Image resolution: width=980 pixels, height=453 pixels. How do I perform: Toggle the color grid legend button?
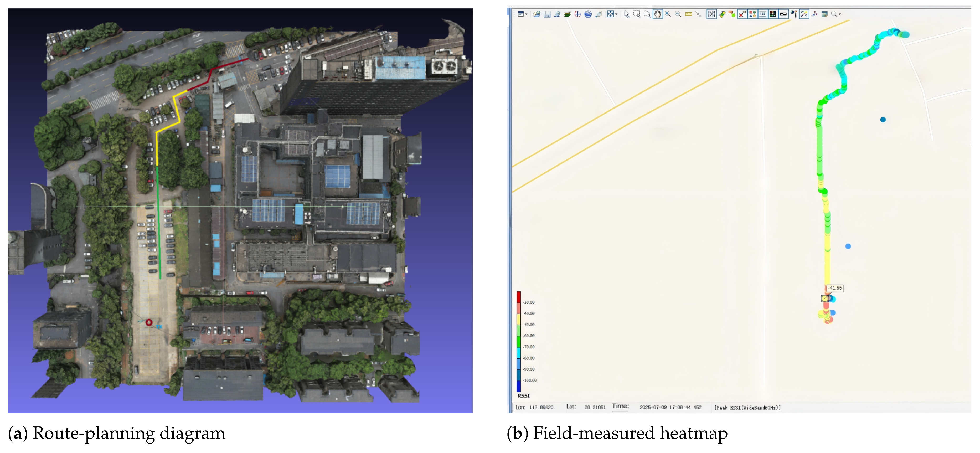(x=773, y=14)
